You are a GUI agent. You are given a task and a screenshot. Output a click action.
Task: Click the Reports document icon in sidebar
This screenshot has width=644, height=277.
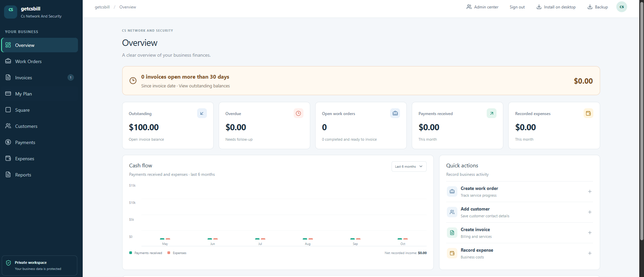(8, 174)
